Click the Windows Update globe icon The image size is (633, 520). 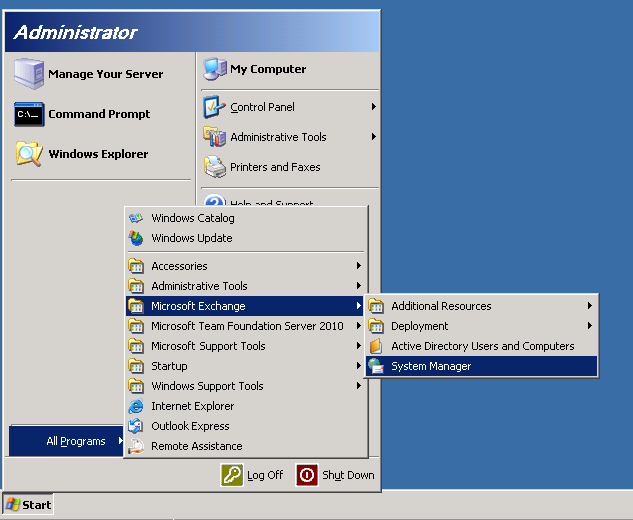pos(136,238)
